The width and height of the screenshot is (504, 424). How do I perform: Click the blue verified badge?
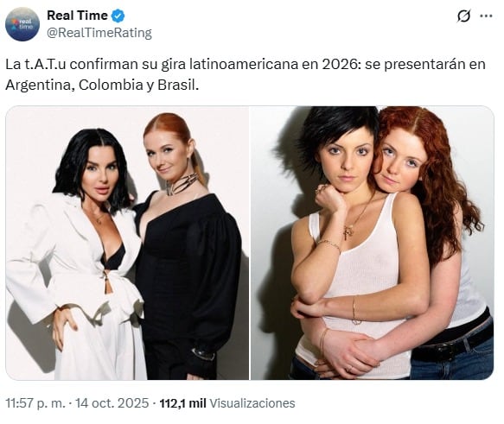click(x=118, y=16)
